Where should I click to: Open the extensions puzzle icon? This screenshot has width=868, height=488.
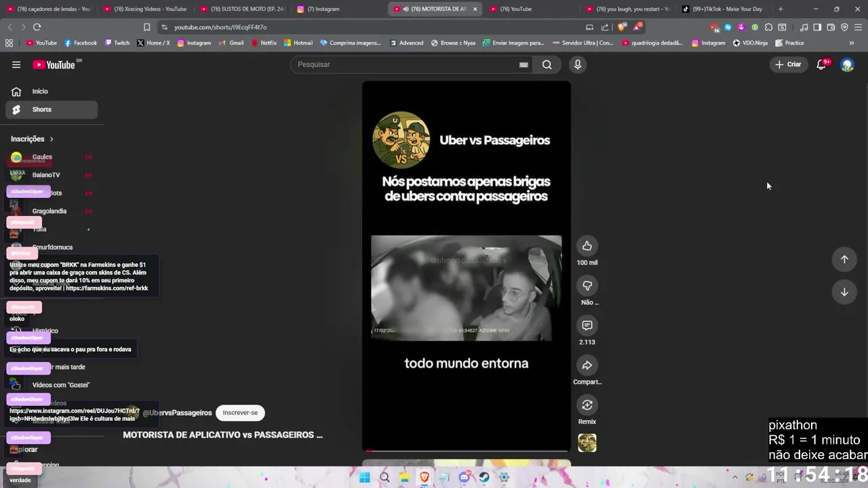(768, 27)
